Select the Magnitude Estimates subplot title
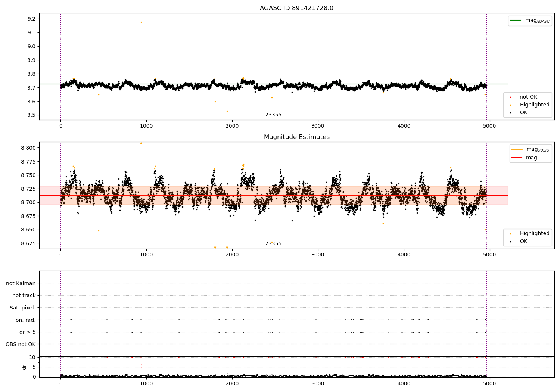Screen dimensions: 560x392 296,137
